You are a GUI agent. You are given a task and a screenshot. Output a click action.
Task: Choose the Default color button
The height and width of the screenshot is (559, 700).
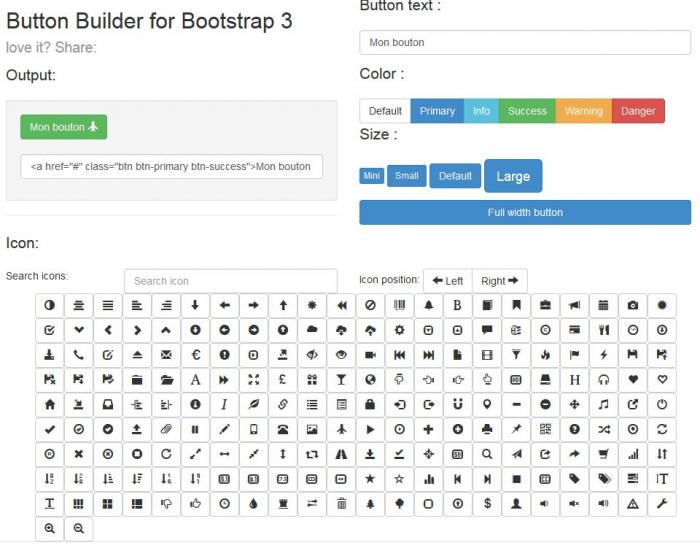coord(385,111)
